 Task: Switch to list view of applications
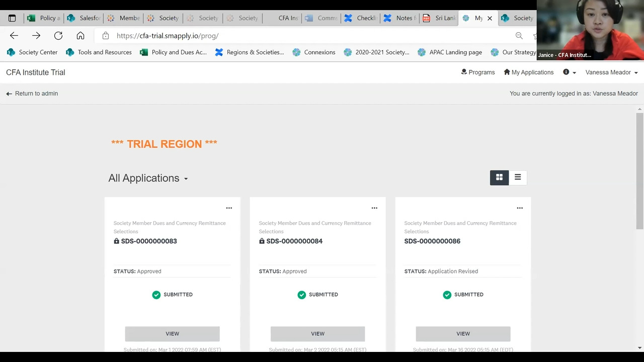tap(518, 177)
